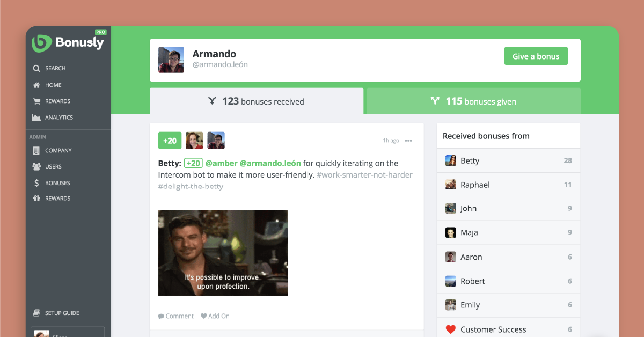Click Betty's avatar in received bonuses list
The image size is (644, 337).
[x=451, y=160]
